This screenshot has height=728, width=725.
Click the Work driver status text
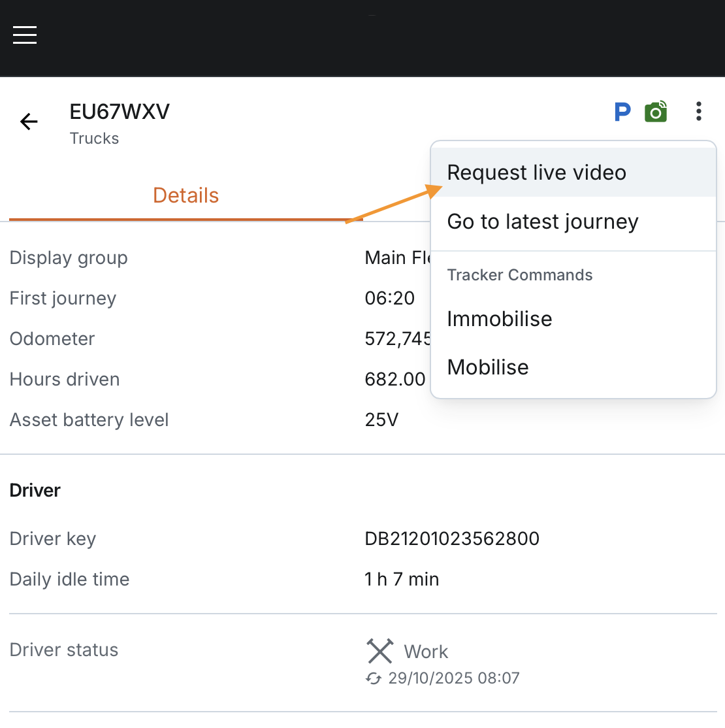(x=426, y=652)
